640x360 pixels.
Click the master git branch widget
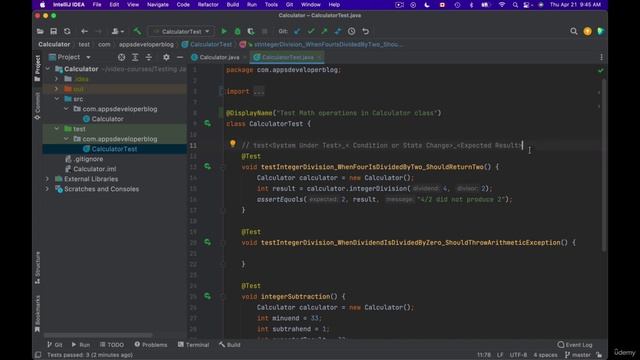click(x=578, y=355)
